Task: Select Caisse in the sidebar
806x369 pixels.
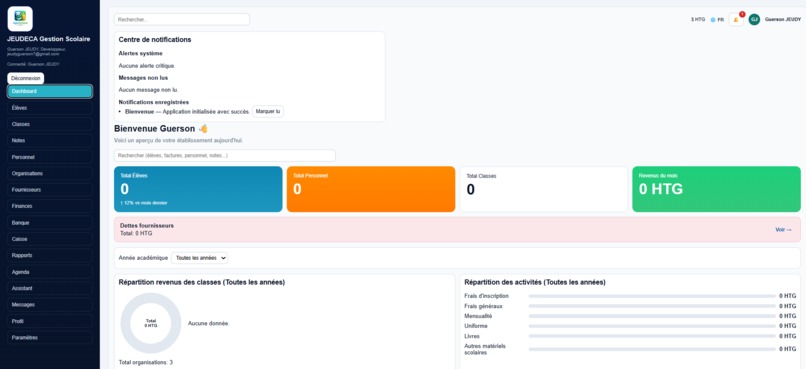Action: (x=50, y=239)
